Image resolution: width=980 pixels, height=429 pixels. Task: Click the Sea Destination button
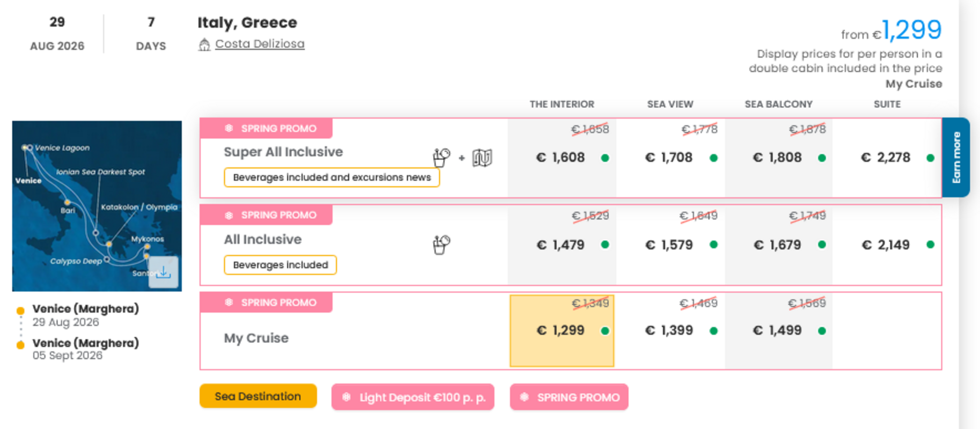pos(258,396)
